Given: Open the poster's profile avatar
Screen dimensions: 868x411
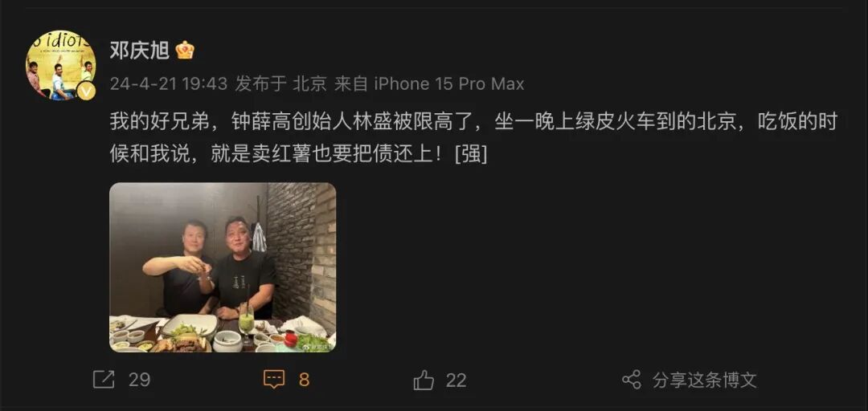Looking at the screenshot, I should click(61, 65).
